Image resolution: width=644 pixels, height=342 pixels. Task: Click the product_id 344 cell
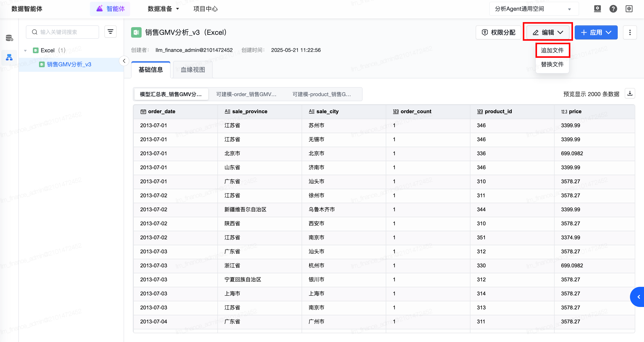tap(512, 210)
